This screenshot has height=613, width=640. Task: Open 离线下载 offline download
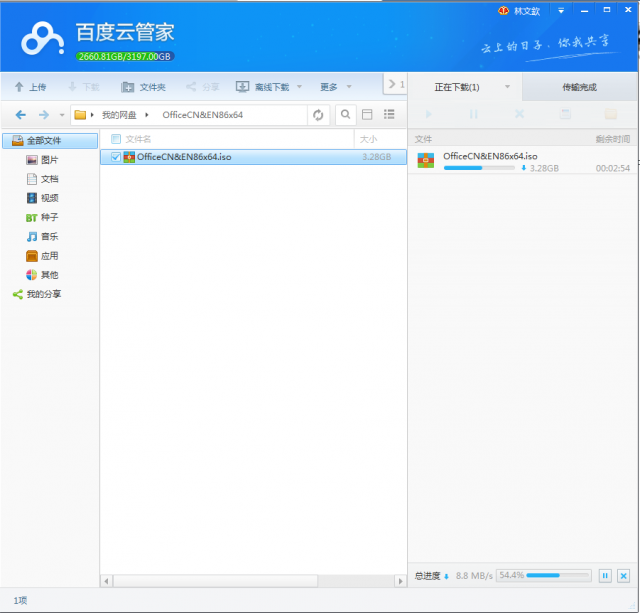point(263,87)
